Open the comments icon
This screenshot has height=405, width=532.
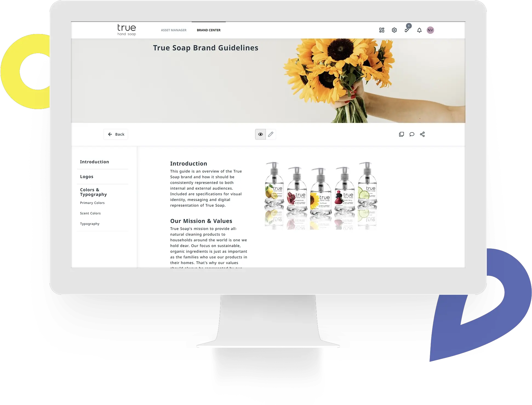click(x=411, y=134)
